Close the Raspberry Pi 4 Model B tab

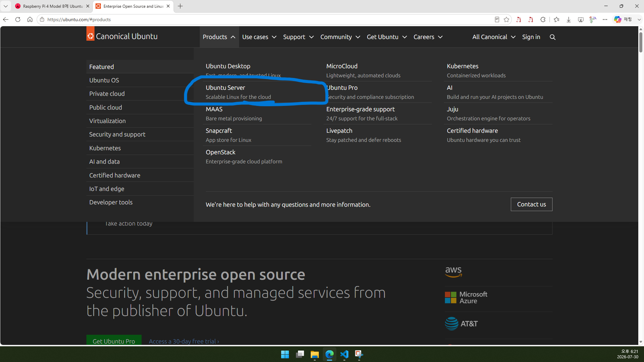[88, 6]
